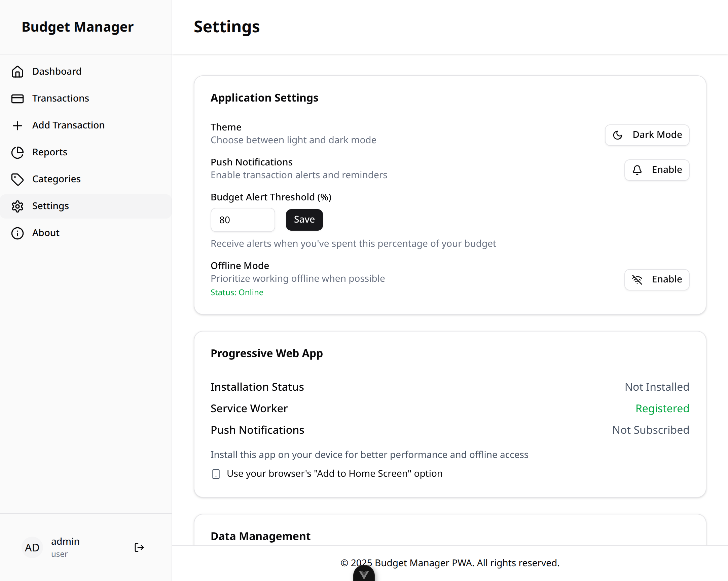The image size is (728, 581).
Task: Click the 'Application Settings' heading
Action: tap(264, 98)
